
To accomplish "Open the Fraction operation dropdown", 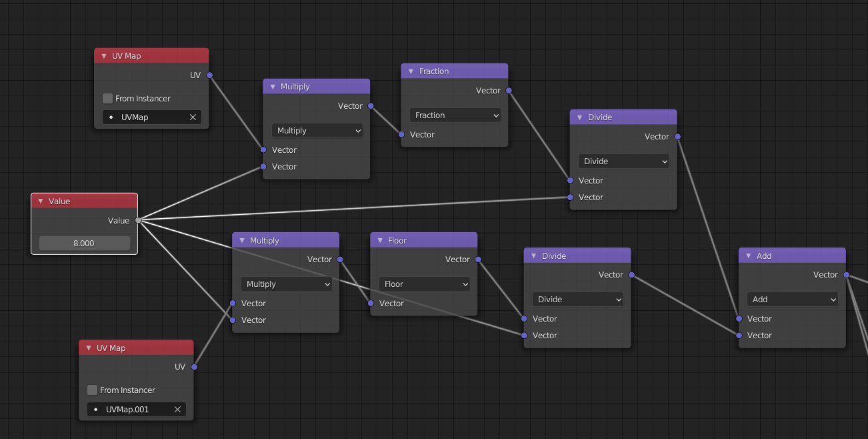I will (x=455, y=115).
